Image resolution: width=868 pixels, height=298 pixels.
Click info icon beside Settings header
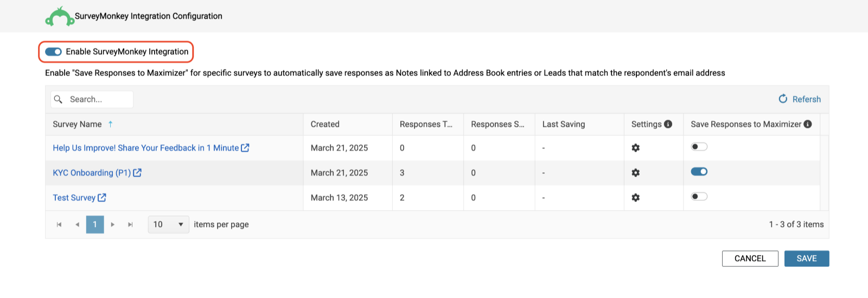(668, 124)
